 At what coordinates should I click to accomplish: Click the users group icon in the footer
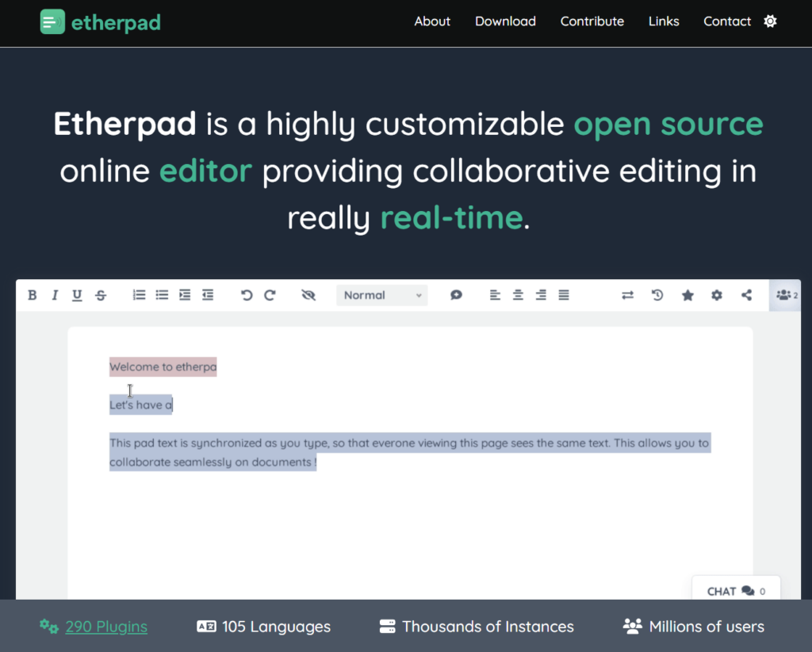point(632,627)
